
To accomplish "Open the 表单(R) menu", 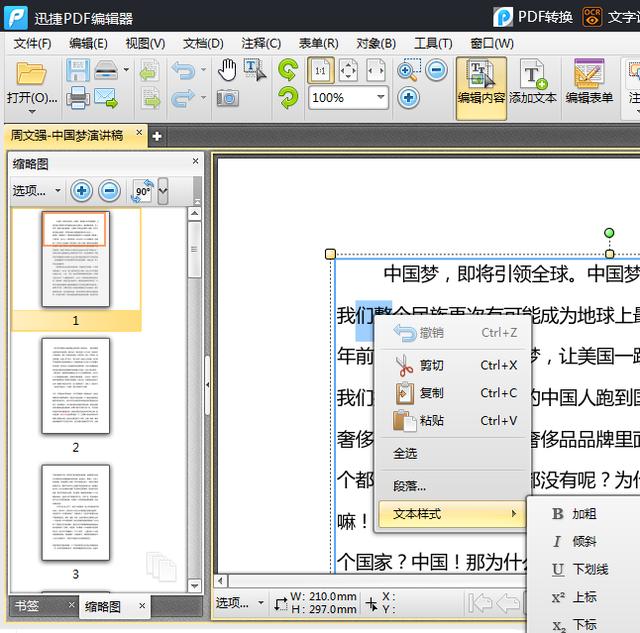I will click(x=318, y=43).
